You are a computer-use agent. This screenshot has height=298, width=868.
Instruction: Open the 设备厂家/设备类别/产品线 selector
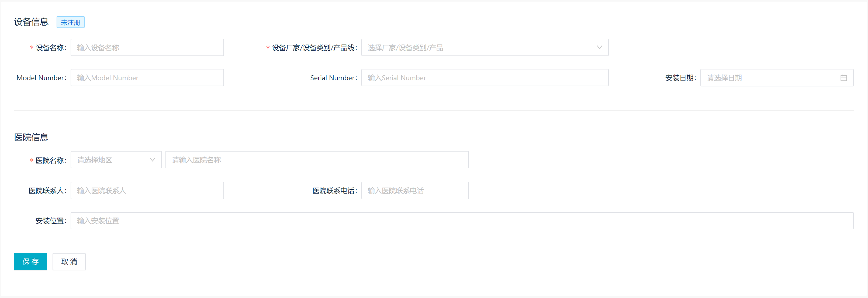pos(485,47)
